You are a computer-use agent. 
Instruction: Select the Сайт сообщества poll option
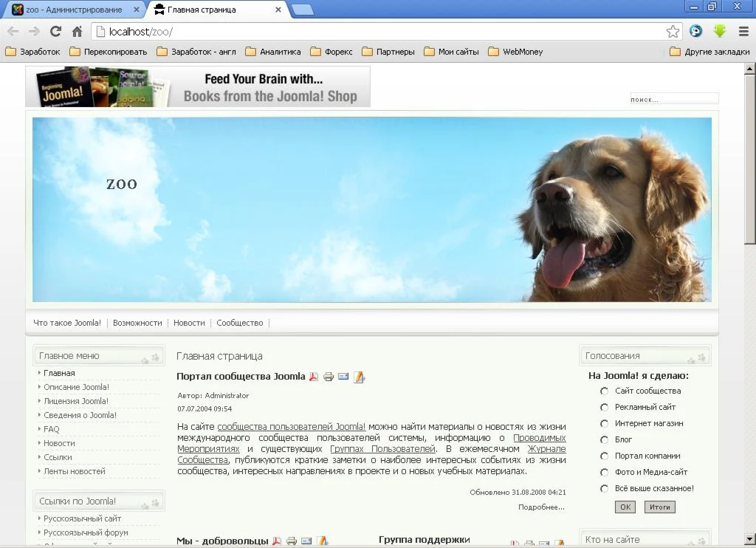click(x=604, y=391)
